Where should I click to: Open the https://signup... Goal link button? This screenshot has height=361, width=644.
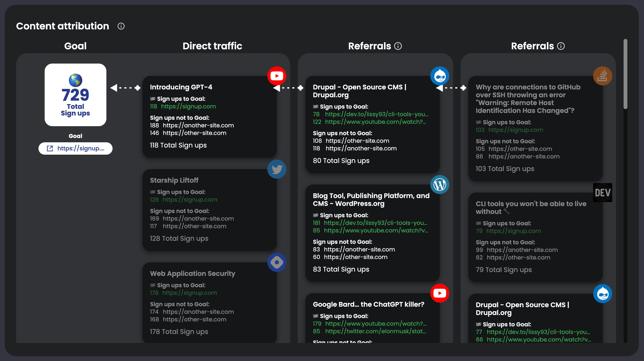pyautogui.click(x=76, y=148)
